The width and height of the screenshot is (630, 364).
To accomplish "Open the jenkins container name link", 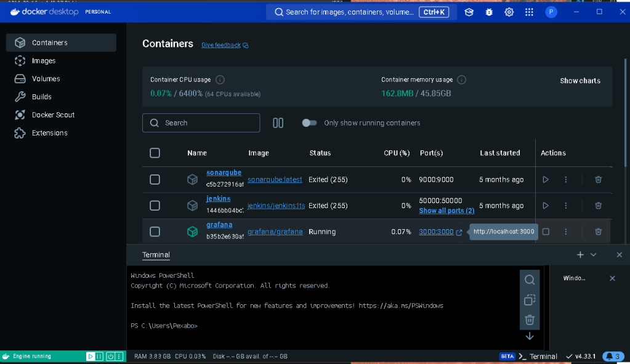I will (218, 198).
